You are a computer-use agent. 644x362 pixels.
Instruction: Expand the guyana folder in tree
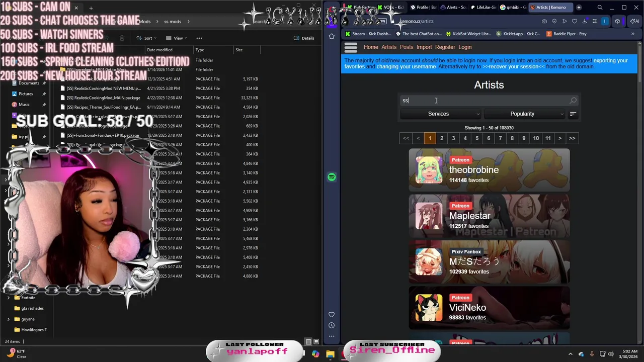click(x=9, y=319)
